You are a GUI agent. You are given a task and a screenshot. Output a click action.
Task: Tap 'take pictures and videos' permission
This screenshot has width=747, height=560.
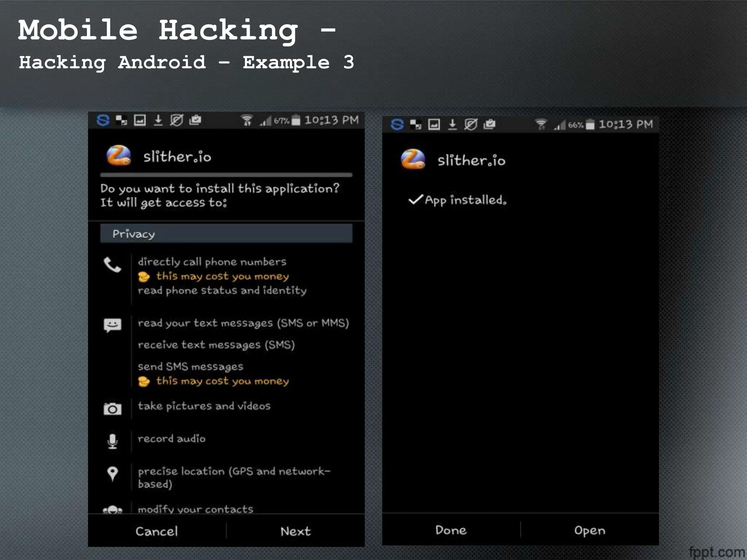click(x=204, y=406)
